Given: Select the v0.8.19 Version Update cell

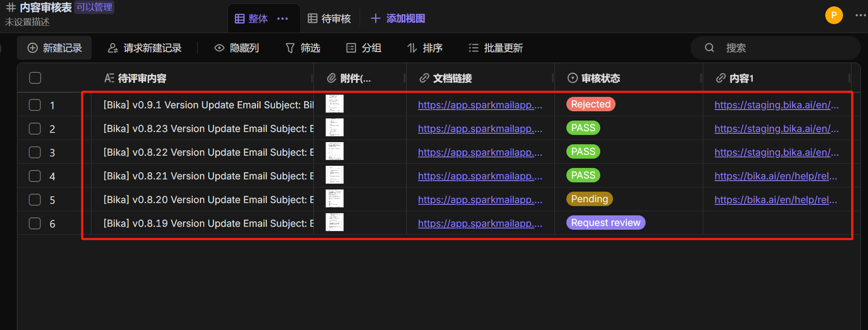Looking at the screenshot, I should point(202,223).
